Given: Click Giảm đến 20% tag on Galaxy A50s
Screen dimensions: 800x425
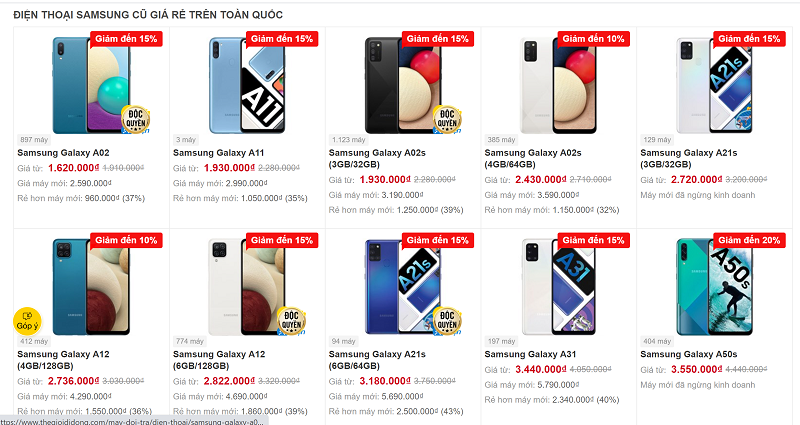Looking at the screenshot, I should pyautogui.click(x=747, y=240).
